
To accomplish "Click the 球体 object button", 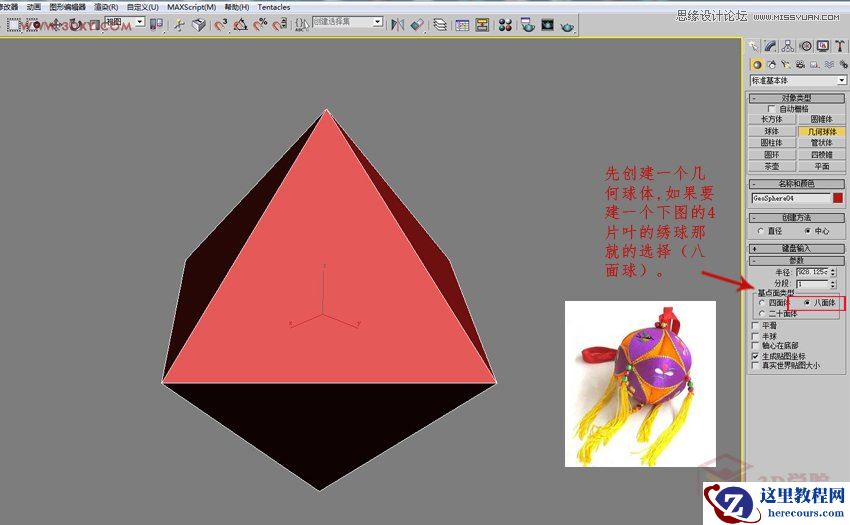I will 771,131.
